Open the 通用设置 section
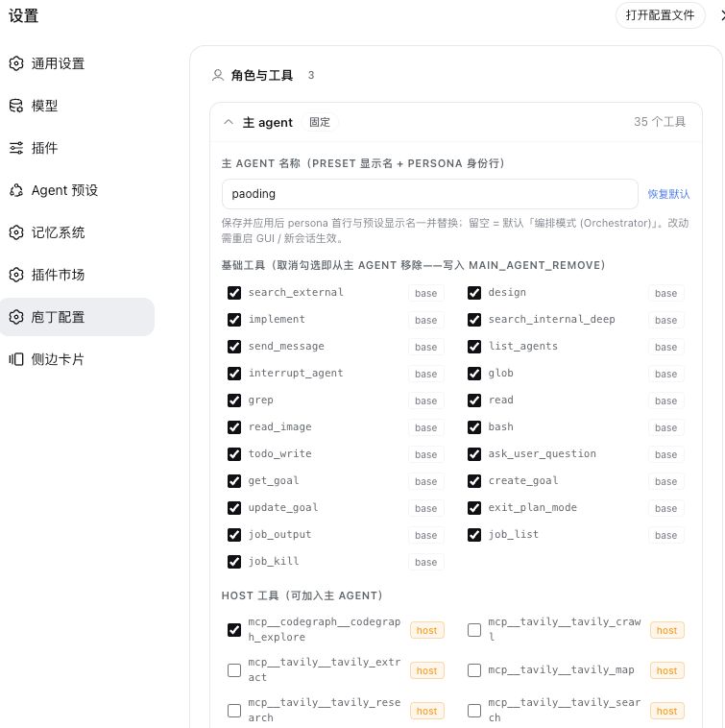 click(77, 63)
